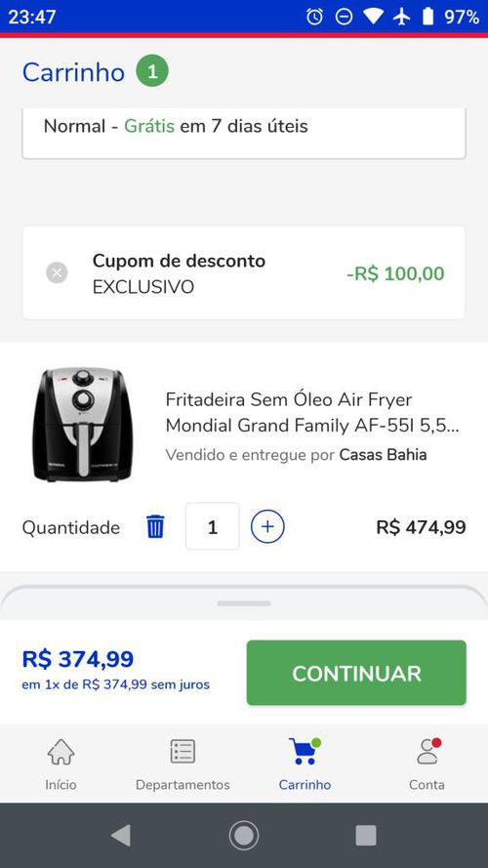Viewport: 488px width, 868px height.
Task: Remove the EXCLUSIVO discount coupon
Action: pos(57,273)
